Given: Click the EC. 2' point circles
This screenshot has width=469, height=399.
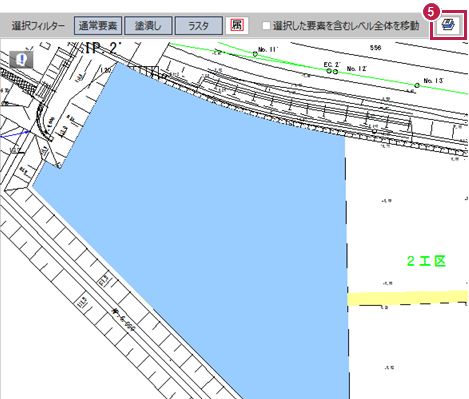Looking at the screenshot, I should [332, 71].
